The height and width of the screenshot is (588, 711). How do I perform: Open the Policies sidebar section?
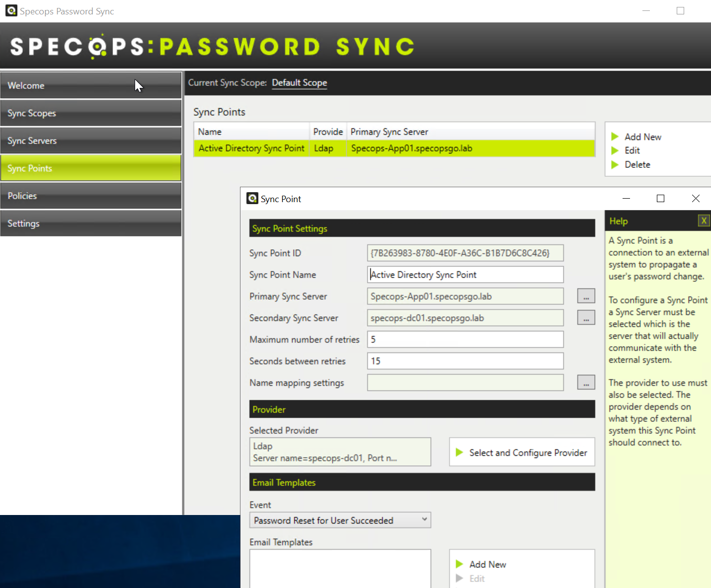[x=91, y=196]
